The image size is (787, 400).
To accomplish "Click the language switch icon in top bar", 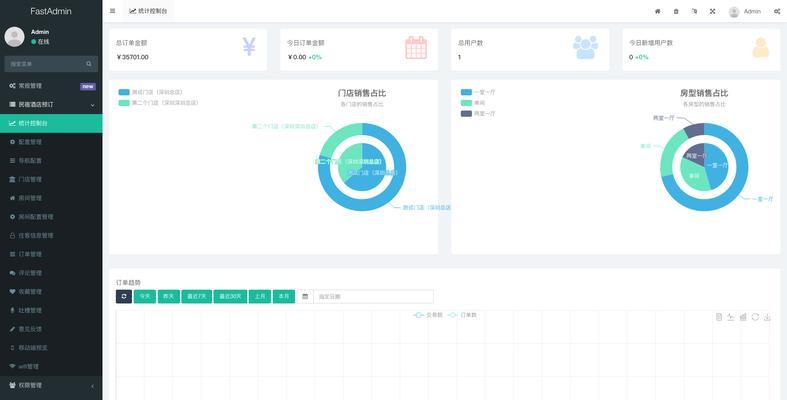I will click(x=694, y=11).
